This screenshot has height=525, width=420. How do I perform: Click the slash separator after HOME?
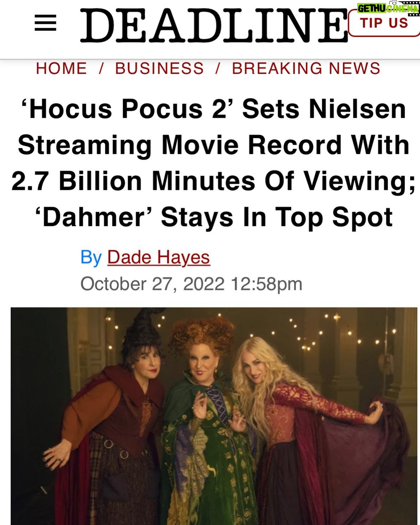[x=101, y=68]
